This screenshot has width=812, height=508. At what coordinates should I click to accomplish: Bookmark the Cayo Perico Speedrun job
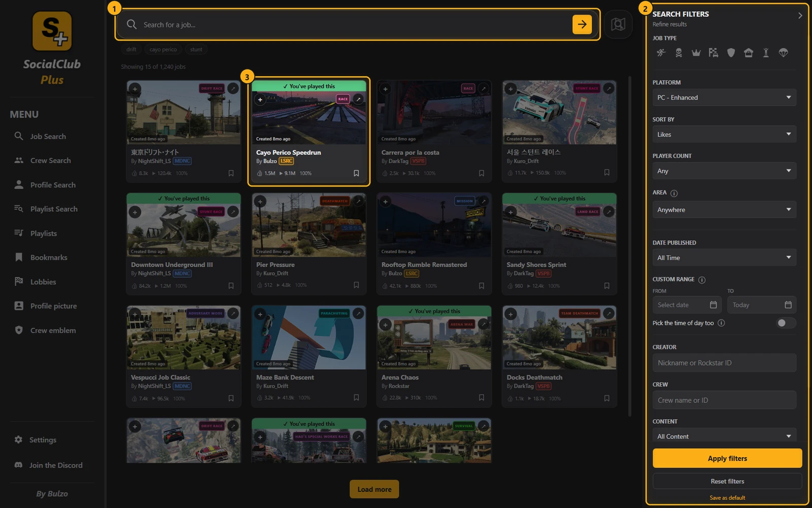(x=356, y=173)
